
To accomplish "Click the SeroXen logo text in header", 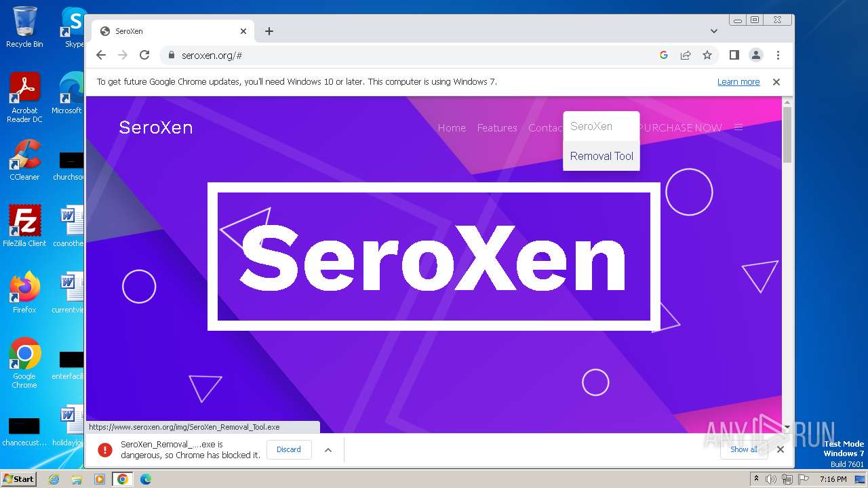I will (156, 127).
